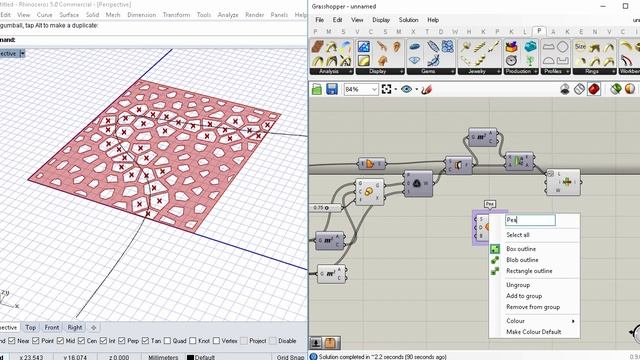Enable the Quad osnap checkbox
Viewport: 640px width, 360px height.
coord(167,340)
